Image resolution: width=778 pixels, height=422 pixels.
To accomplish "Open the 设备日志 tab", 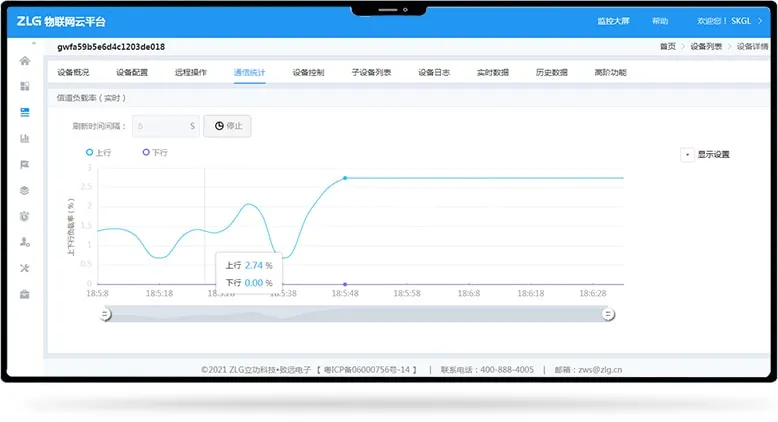I will [434, 73].
